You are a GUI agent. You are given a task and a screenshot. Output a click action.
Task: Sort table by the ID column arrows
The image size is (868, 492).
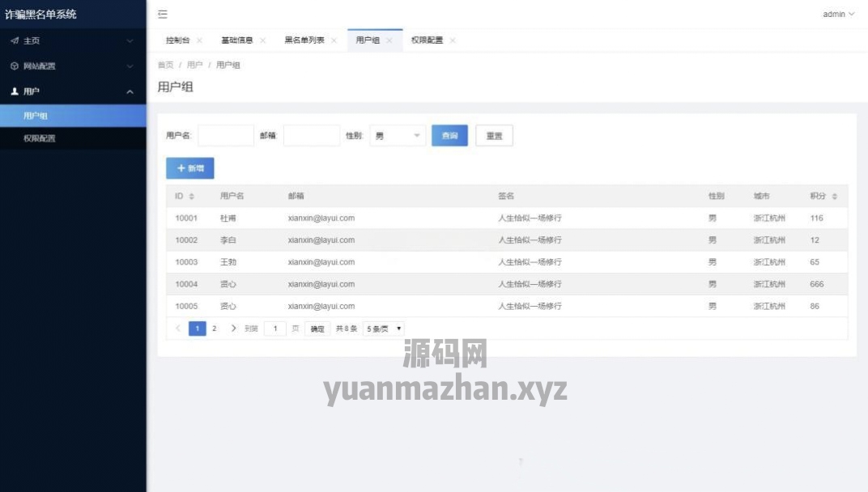click(x=192, y=197)
